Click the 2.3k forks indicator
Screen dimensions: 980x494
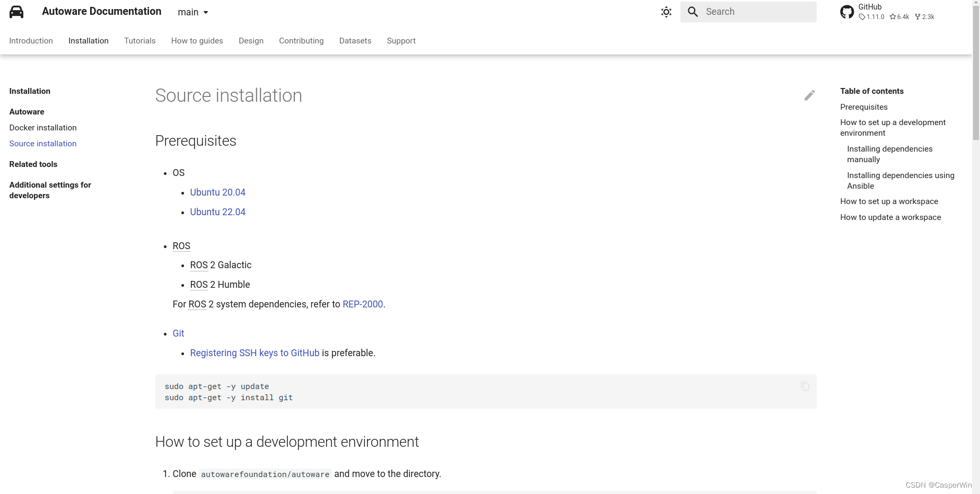pyautogui.click(x=924, y=16)
